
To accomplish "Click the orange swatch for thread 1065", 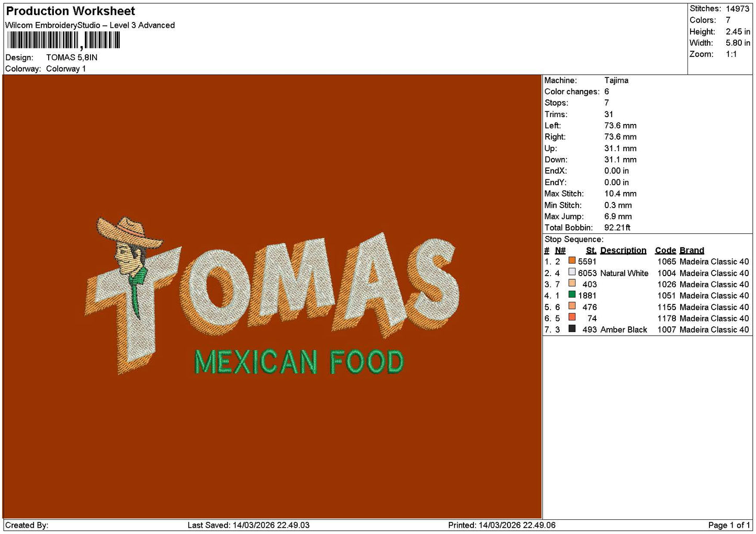I will 572,261.
